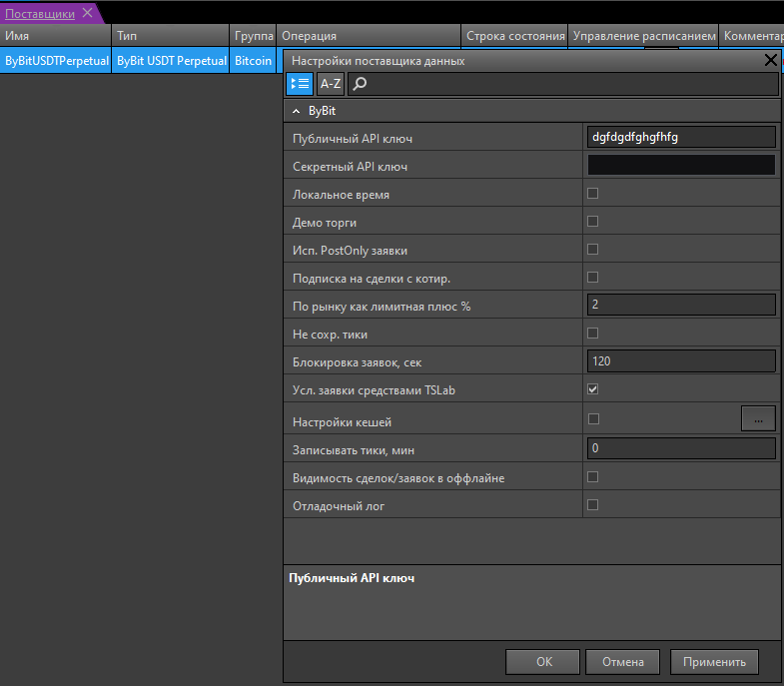Select the Записывать тики, мин label
The image size is (784, 686).
click(354, 450)
